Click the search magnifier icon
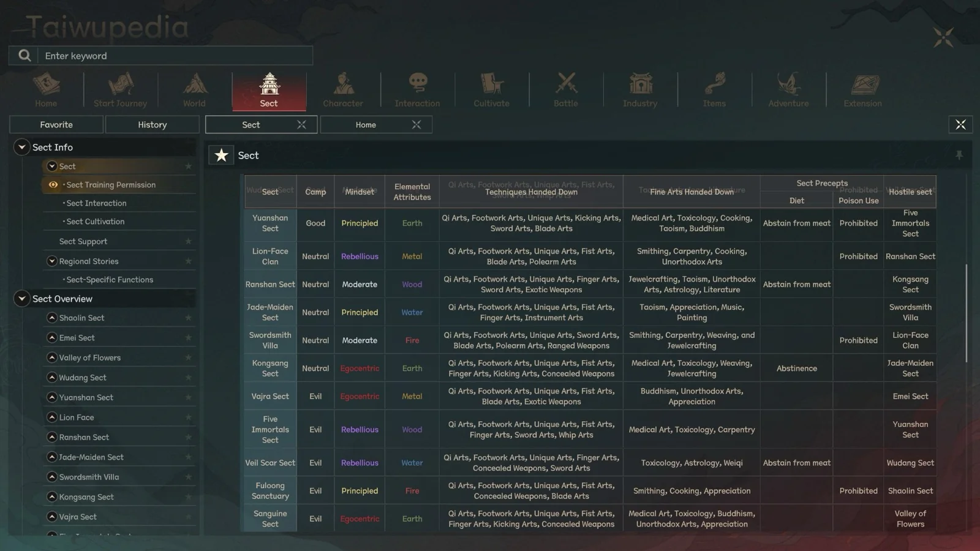980x551 pixels. (x=24, y=55)
